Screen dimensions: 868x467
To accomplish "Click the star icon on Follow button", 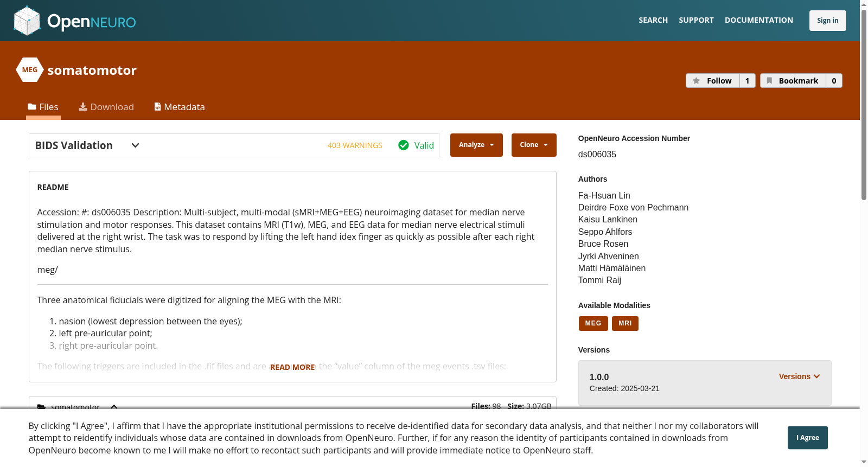I will (x=697, y=81).
